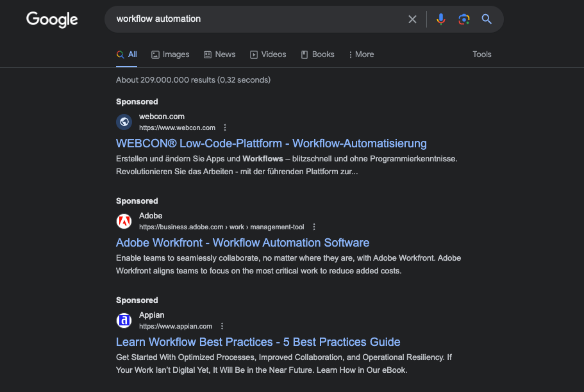Open Learn Workflow Best Practices guide link
584x392 pixels.
[x=258, y=342]
